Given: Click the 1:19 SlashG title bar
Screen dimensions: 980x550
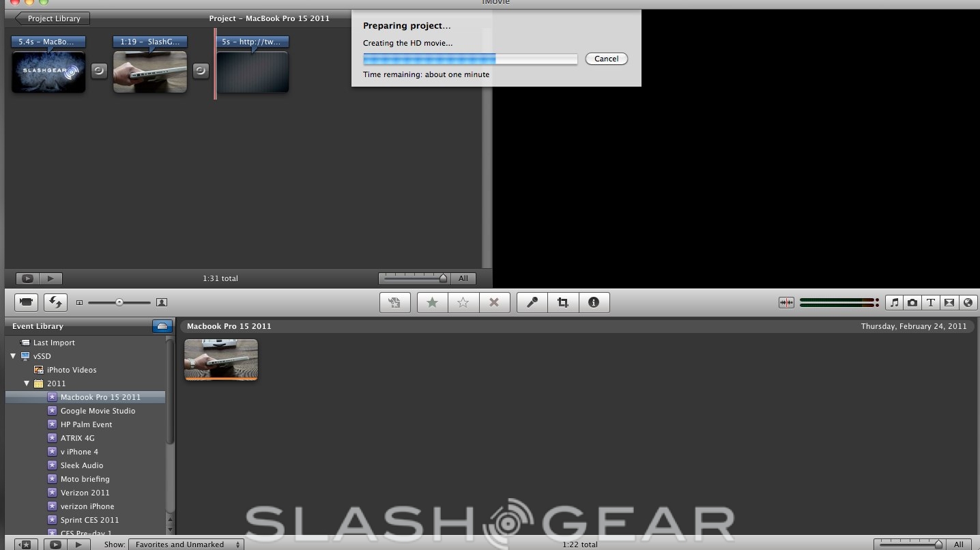Looking at the screenshot, I should [x=150, y=42].
